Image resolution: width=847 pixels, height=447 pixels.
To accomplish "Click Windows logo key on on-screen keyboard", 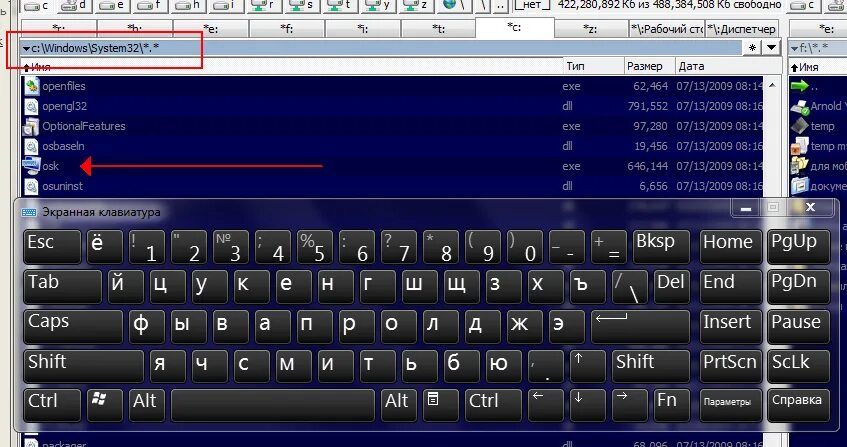I will (105, 405).
